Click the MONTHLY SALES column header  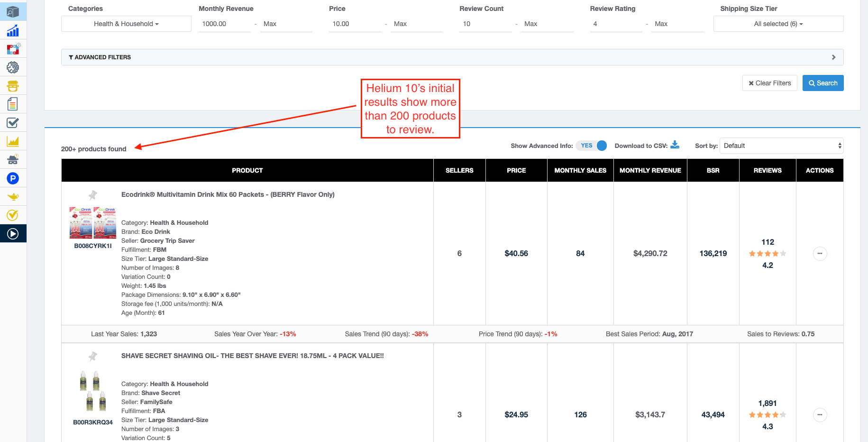tap(580, 170)
